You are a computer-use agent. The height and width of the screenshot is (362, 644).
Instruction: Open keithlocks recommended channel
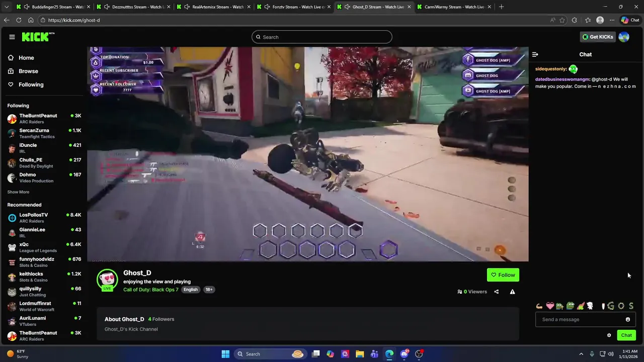tap(44, 277)
